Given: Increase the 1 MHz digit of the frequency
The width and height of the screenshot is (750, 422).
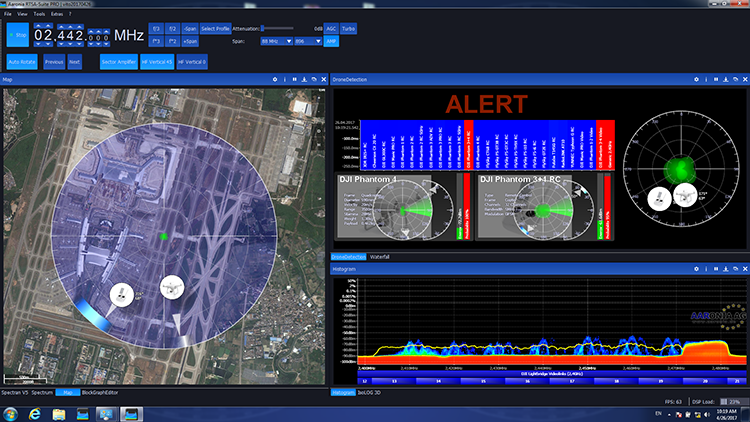Looking at the screenshot, I should pos(79,27).
